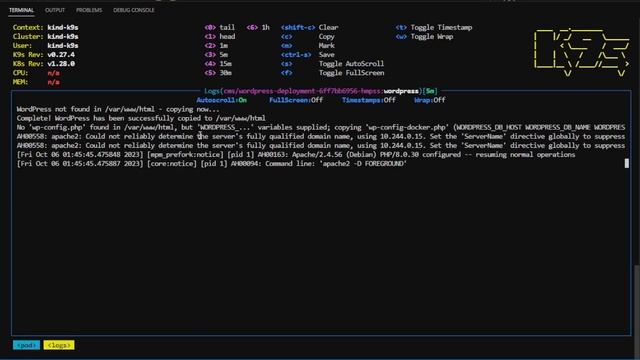The height and width of the screenshot is (360, 640).
Task: Click the Toggle Wrap hint
Action: click(424, 36)
